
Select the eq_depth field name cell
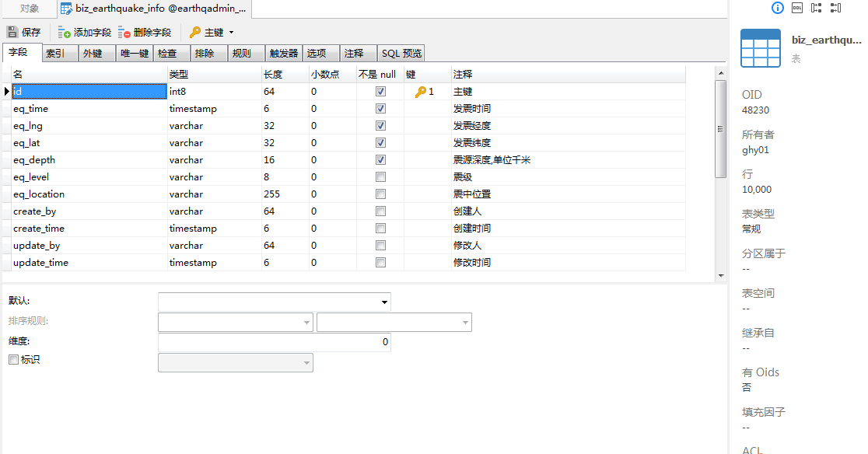[x=89, y=160]
